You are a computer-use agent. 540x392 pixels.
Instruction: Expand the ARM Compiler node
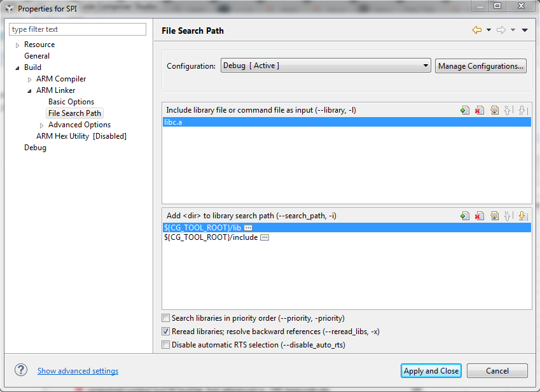pyautogui.click(x=30, y=80)
